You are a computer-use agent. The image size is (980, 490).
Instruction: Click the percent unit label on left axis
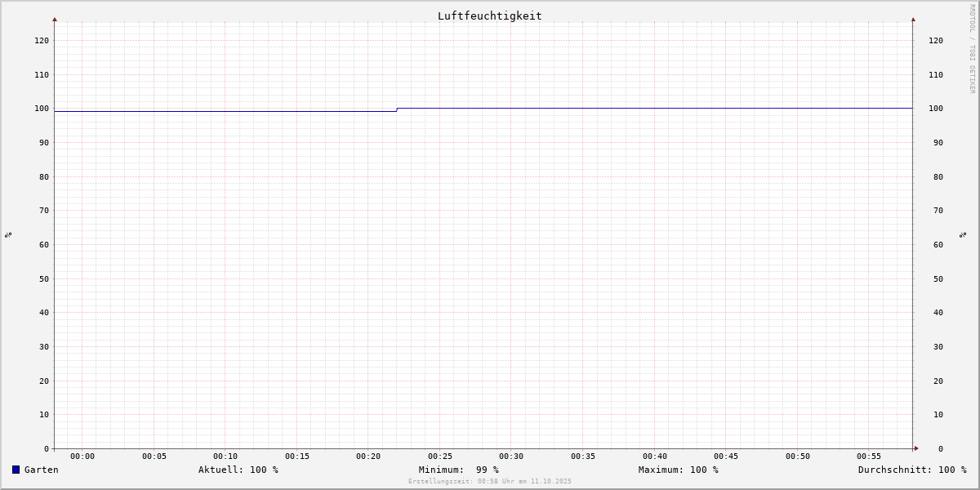coord(8,234)
